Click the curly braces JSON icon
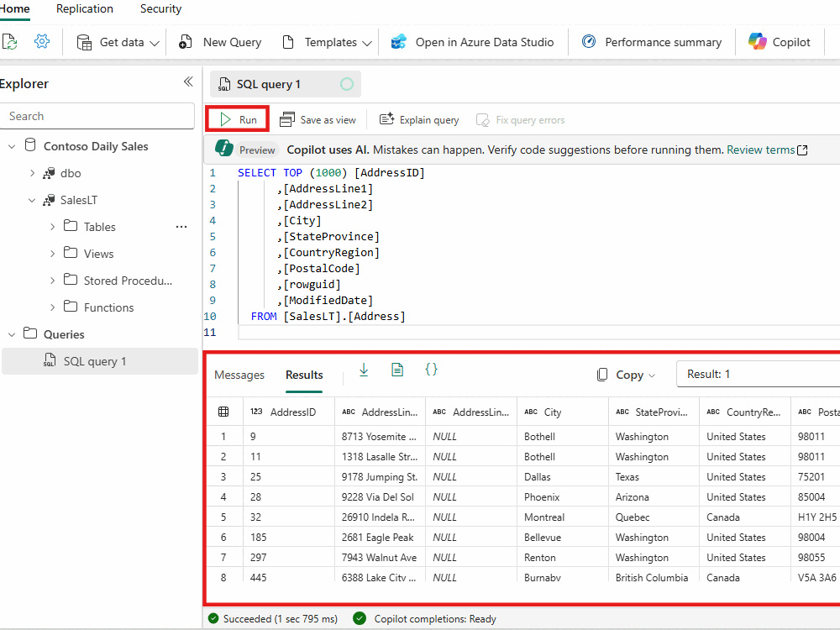This screenshot has width=840, height=630. [x=431, y=369]
